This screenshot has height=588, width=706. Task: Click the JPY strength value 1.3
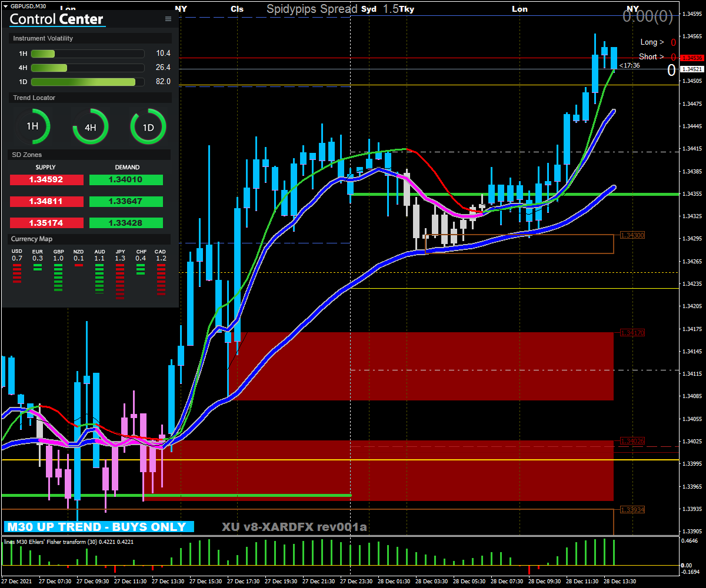120,258
